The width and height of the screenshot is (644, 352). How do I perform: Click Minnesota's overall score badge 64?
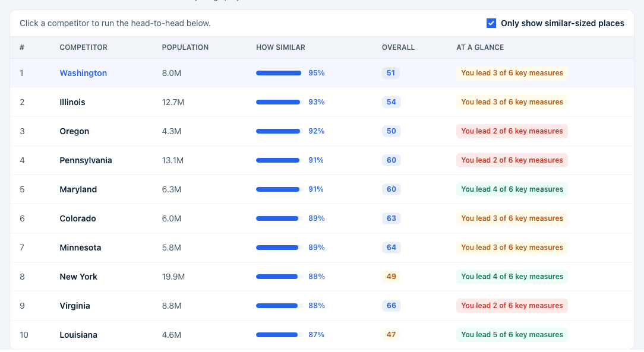(392, 248)
